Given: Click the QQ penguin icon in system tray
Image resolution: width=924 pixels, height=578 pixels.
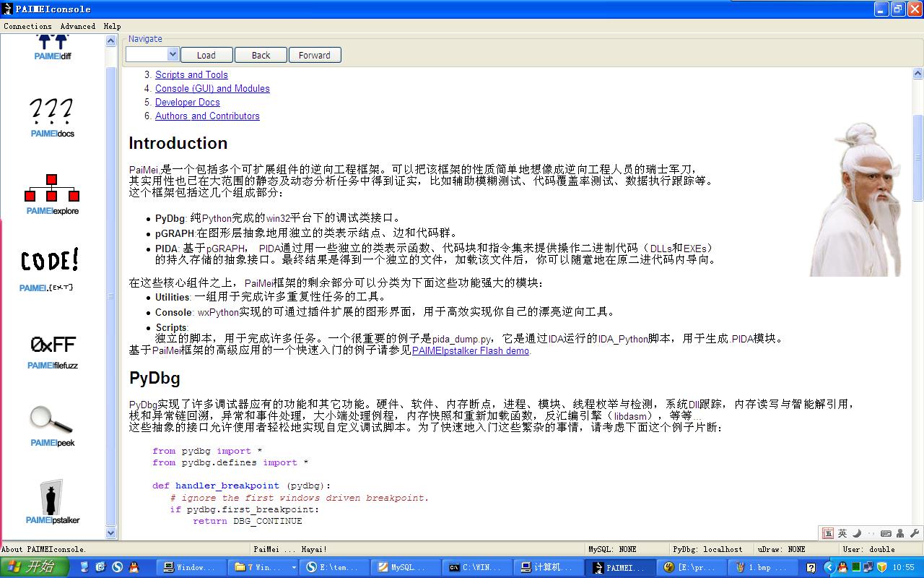Looking at the screenshot, I should [x=842, y=568].
